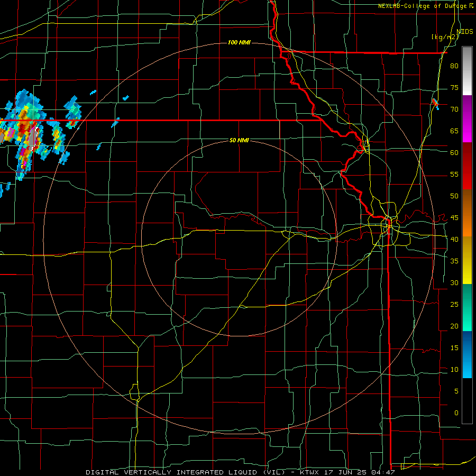This screenshot has height=476, width=476.
Task: Select the dark red segment of color bar
Action: click(467, 166)
